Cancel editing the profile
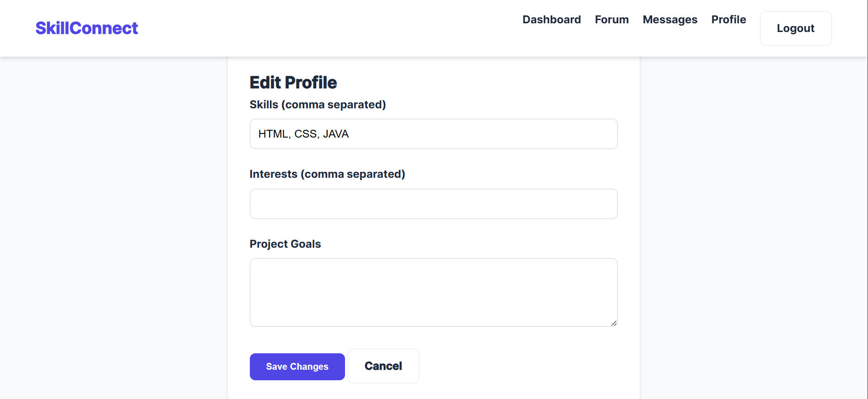 point(383,366)
